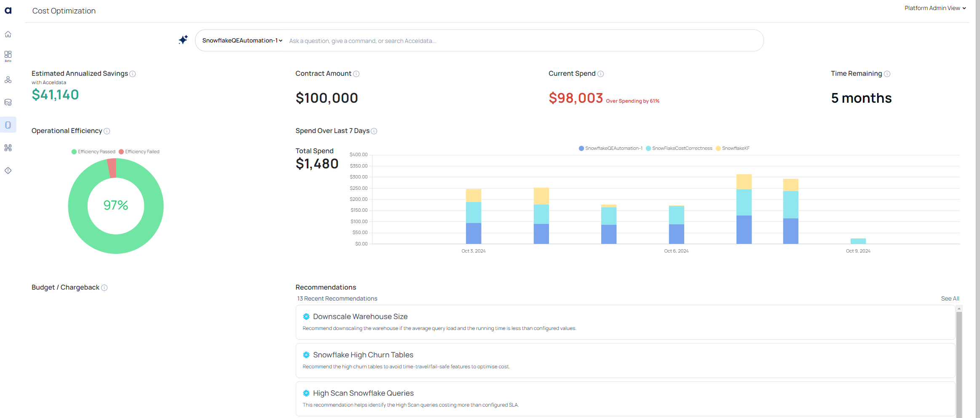Click the recommendations scrollbar up arrow
Image resolution: width=980 pixels, height=418 pixels.
click(x=959, y=309)
